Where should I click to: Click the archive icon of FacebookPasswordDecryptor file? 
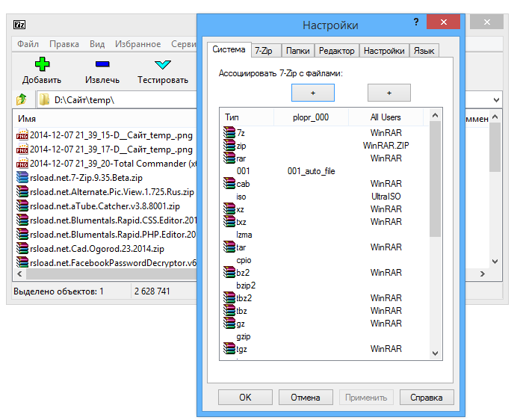22,262
